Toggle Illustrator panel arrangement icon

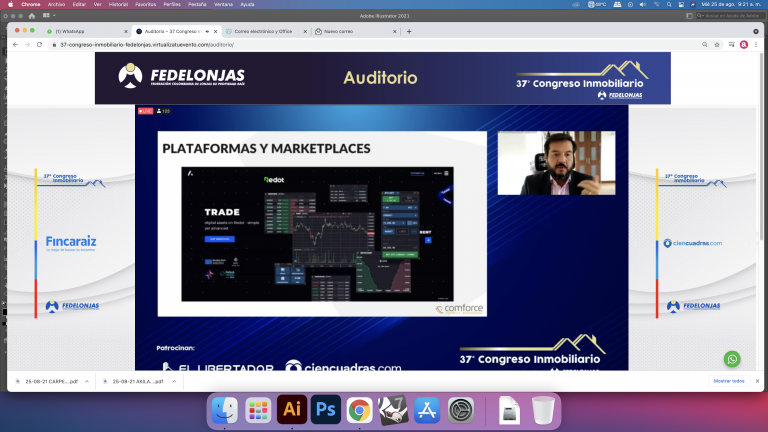[x=689, y=16]
